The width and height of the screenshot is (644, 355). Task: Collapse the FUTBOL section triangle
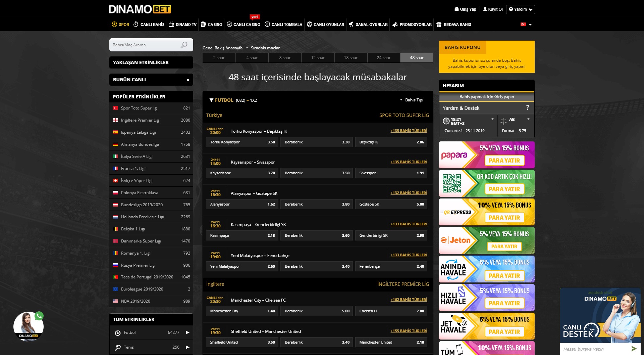pyautogui.click(x=211, y=100)
